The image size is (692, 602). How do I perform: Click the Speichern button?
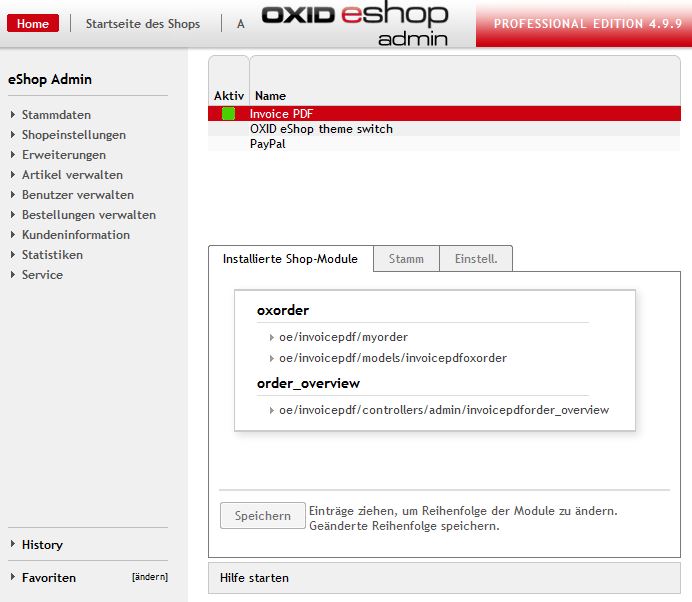pyautogui.click(x=262, y=516)
